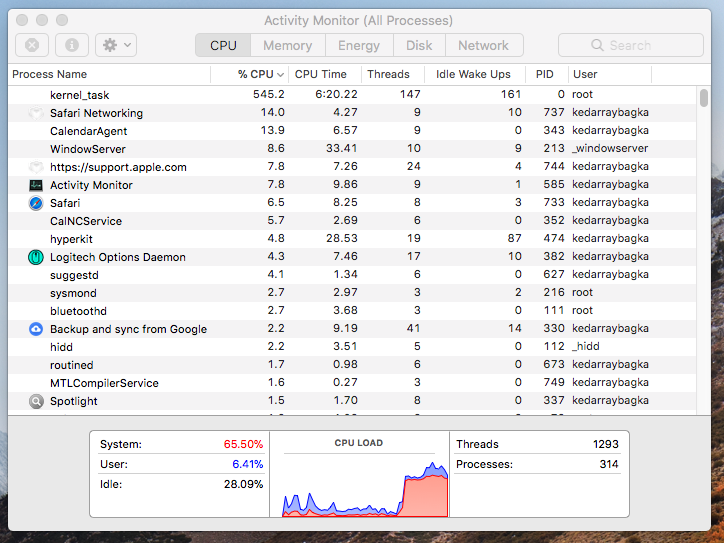Viewport: 724px width, 543px height.
Task: Select the hyperkit process
Action: pos(352,239)
